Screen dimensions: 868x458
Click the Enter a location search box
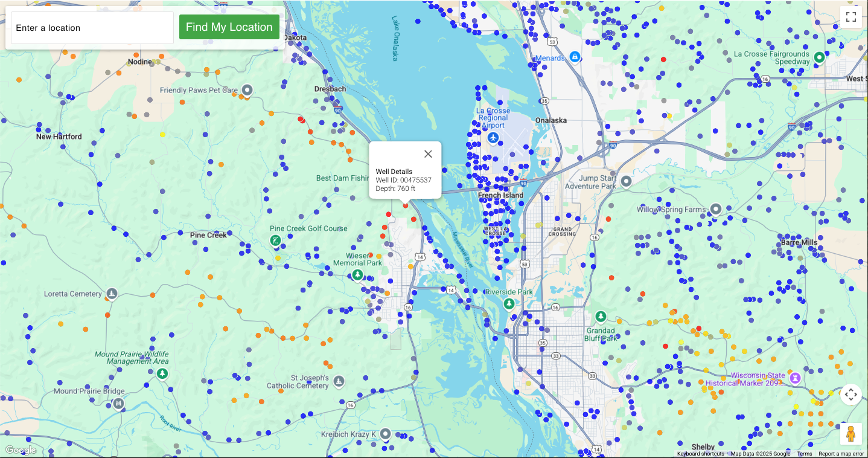(92, 27)
